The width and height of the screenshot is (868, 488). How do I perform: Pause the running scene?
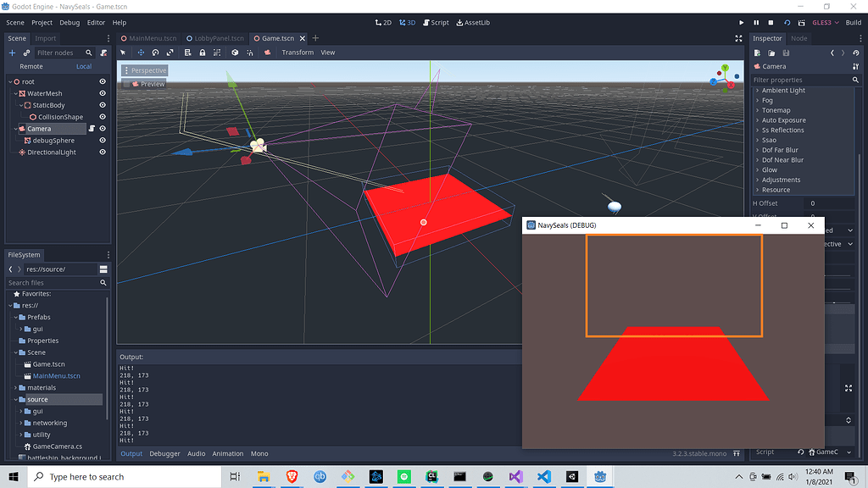click(x=756, y=23)
